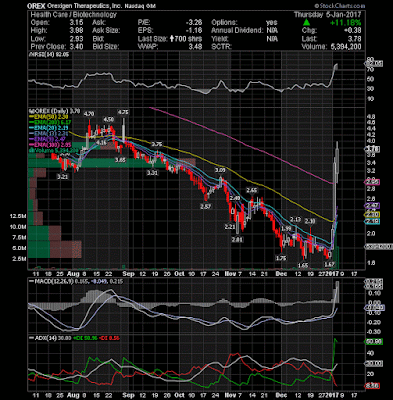Click the 3.65 price low annotation
The width and height of the screenshot is (393, 400).
point(120,160)
